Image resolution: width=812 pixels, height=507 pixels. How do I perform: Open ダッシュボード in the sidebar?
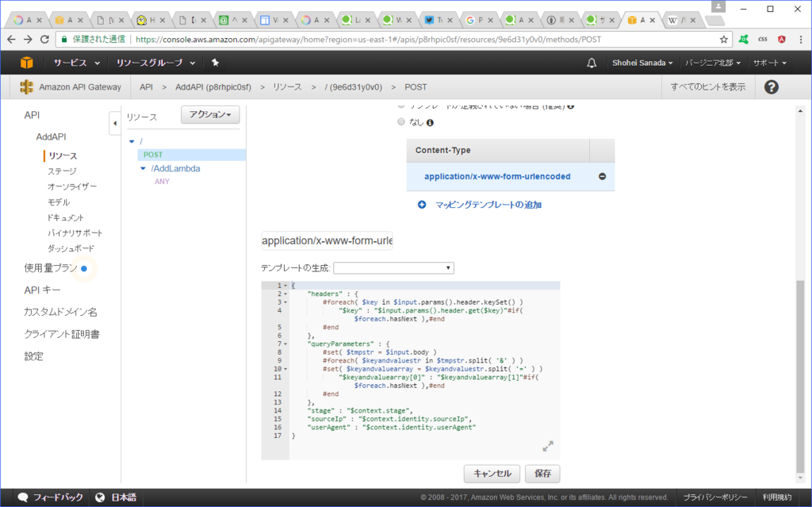[x=71, y=249]
